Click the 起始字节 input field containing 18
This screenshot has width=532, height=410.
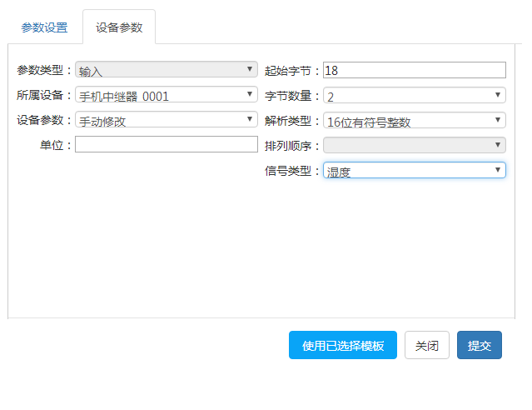[x=415, y=70]
